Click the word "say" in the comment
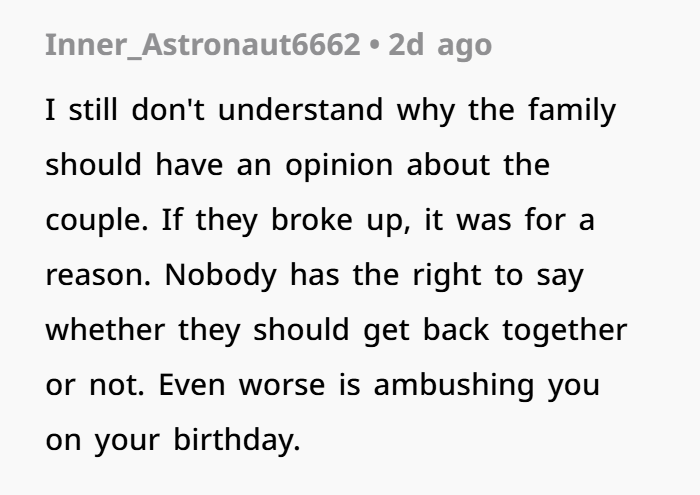Image resolution: width=700 pixels, height=495 pixels. click(561, 275)
